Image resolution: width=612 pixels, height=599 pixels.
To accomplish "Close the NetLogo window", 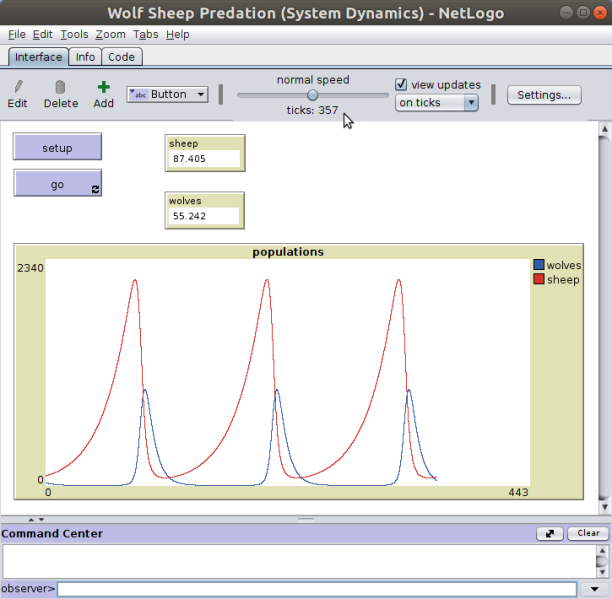I will point(600,13).
